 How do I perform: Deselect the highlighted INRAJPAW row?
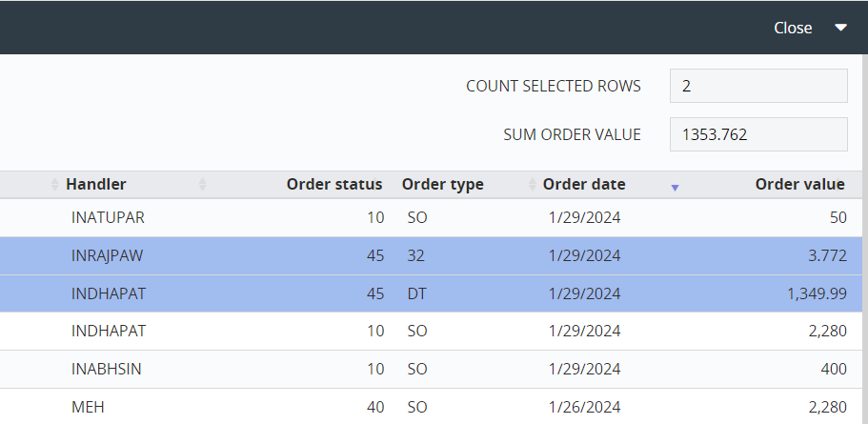(x=434, y=255)
